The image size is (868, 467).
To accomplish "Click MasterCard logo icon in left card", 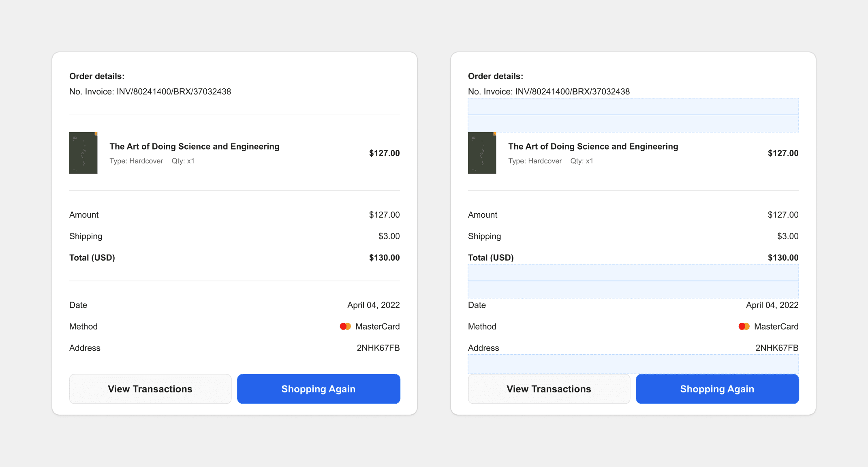I will [x=345, y=326].
